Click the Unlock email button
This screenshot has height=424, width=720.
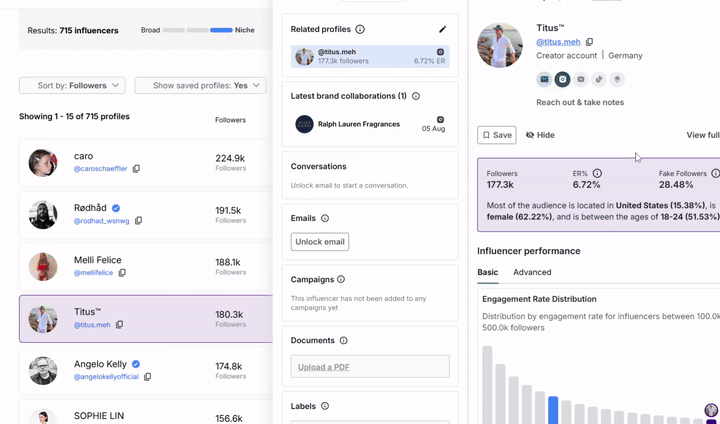[320, 242]
